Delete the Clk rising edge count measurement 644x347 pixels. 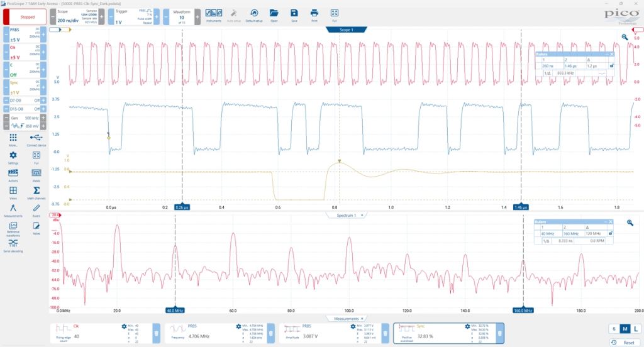tap(156, 333)
